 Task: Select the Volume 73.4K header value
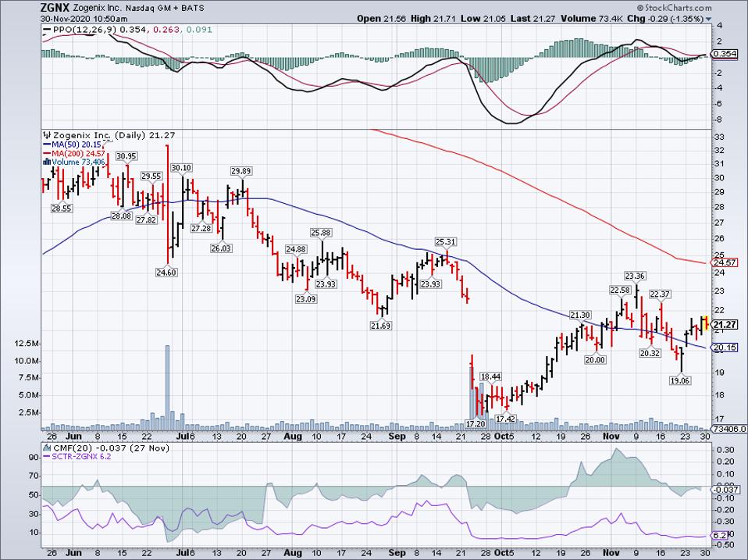(591, 19)
